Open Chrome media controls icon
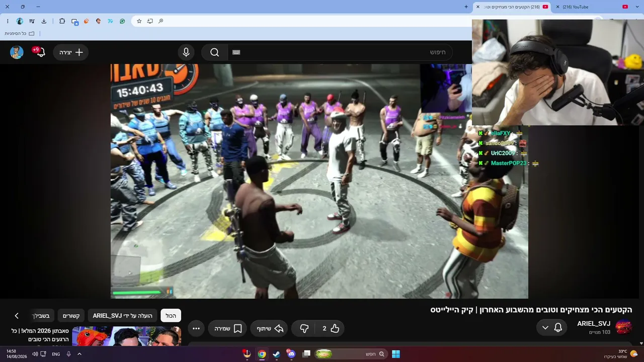 (32, 21)
